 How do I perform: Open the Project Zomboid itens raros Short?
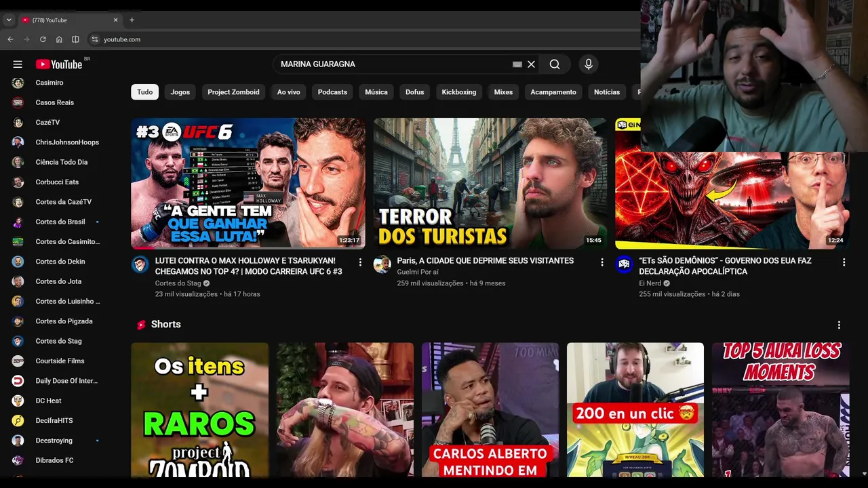pyautogui.click(x=199, y=410)
